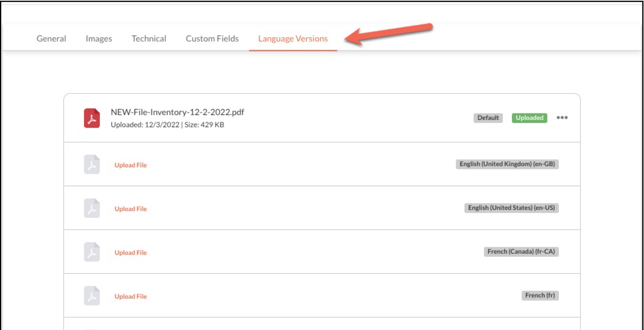Select the Custom Fields tab
The image size is (644, 330).
(x=212, y=39)
